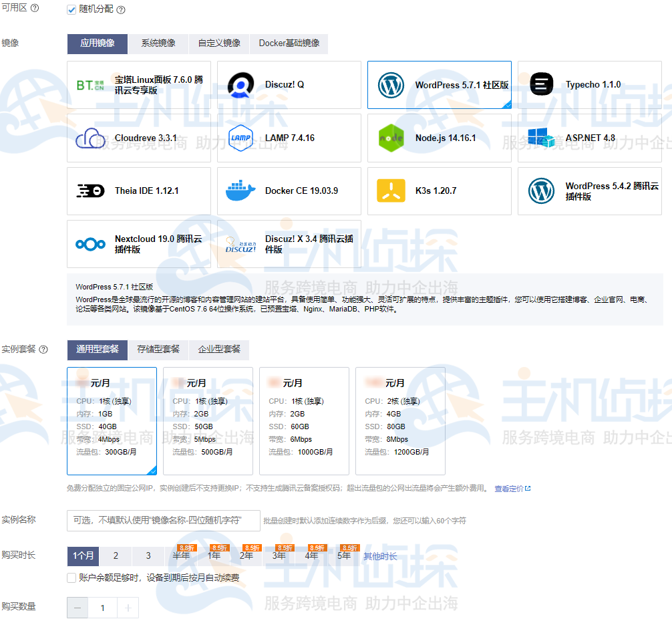The image size is (672, 621).
Task: Select the K3s 1.20.7 image
Action: coord(439,191)
